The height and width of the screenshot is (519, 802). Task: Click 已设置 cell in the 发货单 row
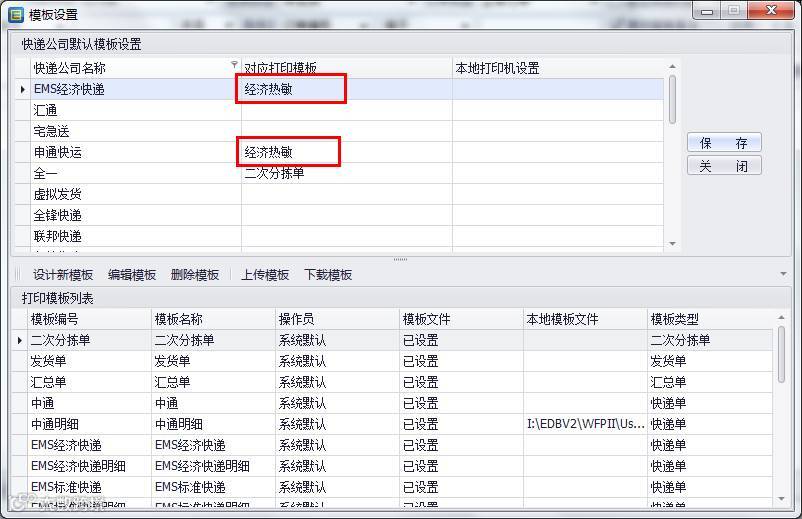[461, 361]
